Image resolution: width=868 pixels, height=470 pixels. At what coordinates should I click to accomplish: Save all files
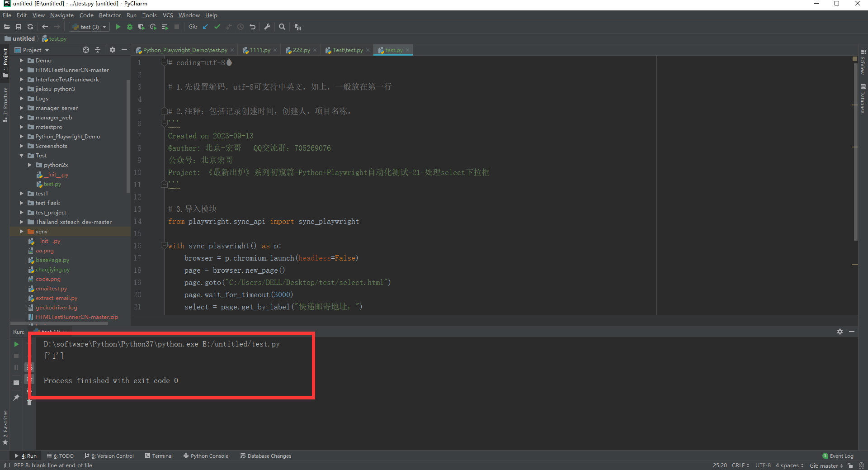19,27
